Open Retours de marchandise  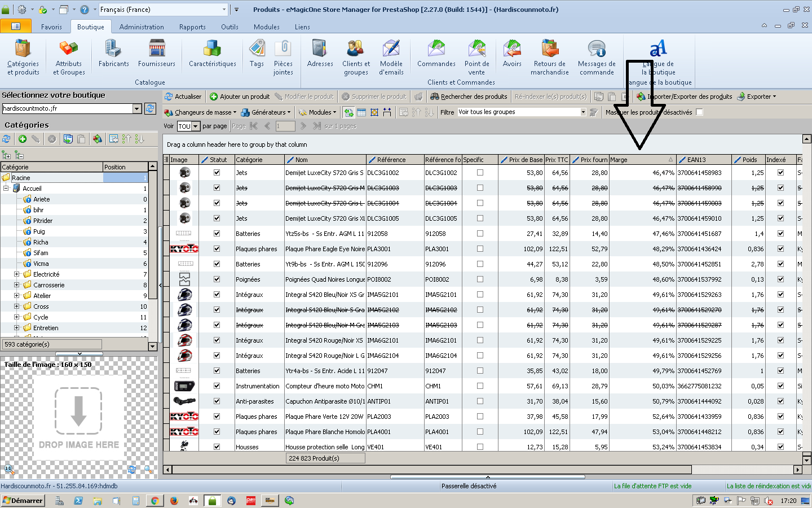point(550,58)
